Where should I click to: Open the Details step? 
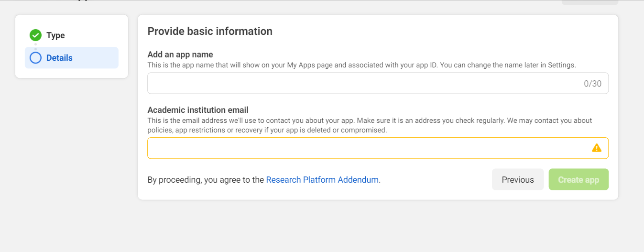(59, 58)
